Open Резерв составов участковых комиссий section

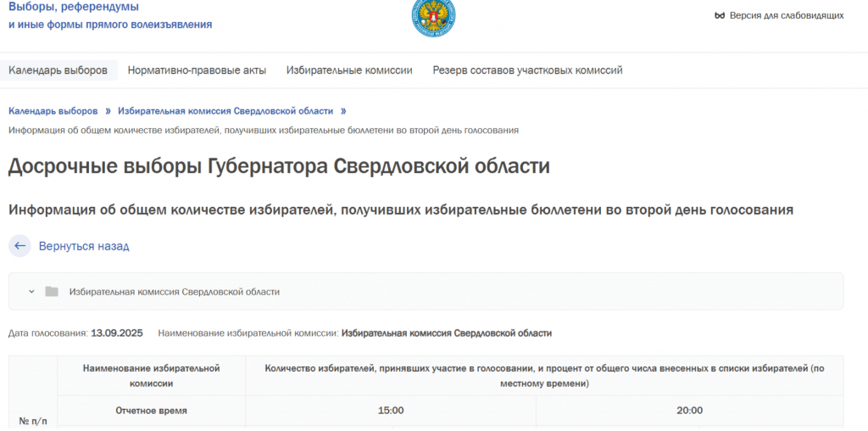(x=527, y=70)
